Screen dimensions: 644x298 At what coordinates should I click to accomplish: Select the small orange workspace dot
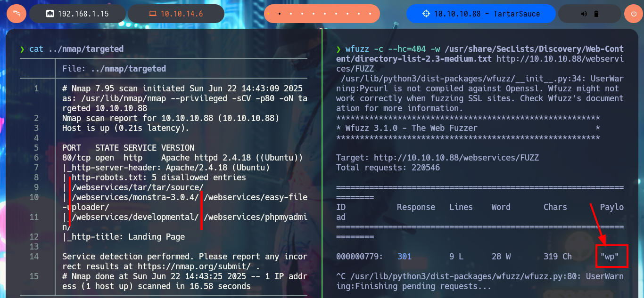pyautogui.click(x=267, y=14)
